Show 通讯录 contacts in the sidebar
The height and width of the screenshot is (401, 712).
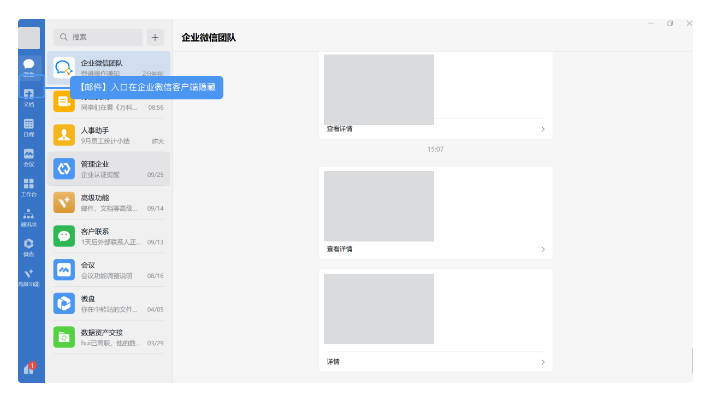point(29,217)
